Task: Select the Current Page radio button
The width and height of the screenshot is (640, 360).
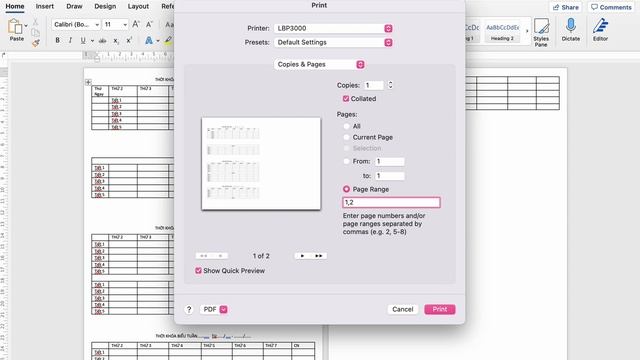Action: click(347, 137)
